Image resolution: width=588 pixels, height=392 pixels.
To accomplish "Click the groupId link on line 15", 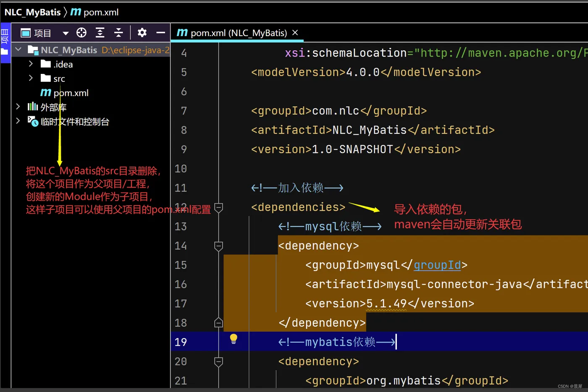I will [437, 265].
